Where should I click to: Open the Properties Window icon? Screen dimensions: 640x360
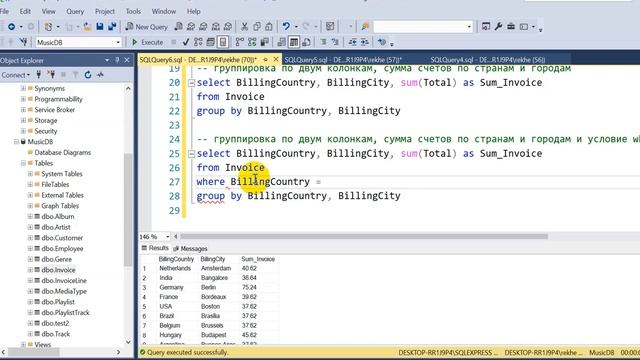(x=486, y=27)
